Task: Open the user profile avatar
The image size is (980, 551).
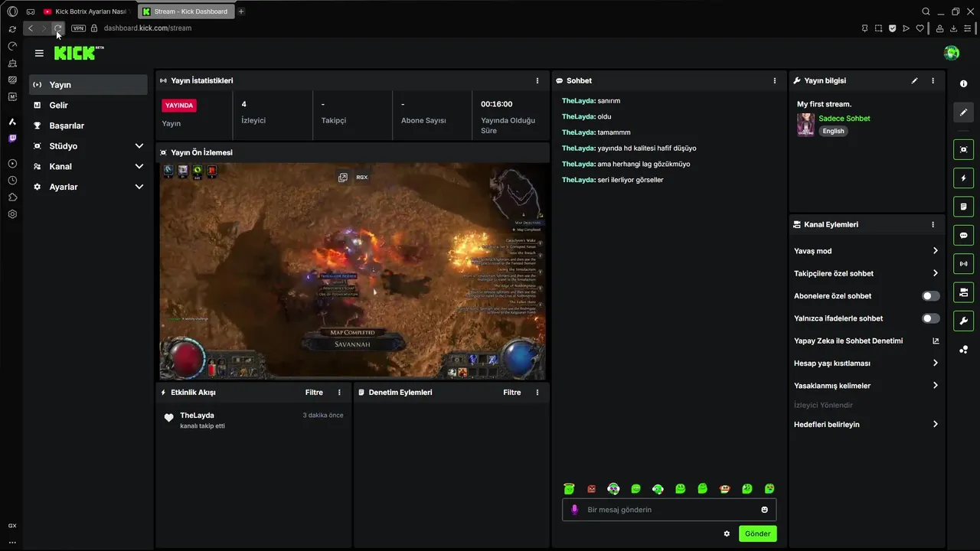Action: click(952, 53)
